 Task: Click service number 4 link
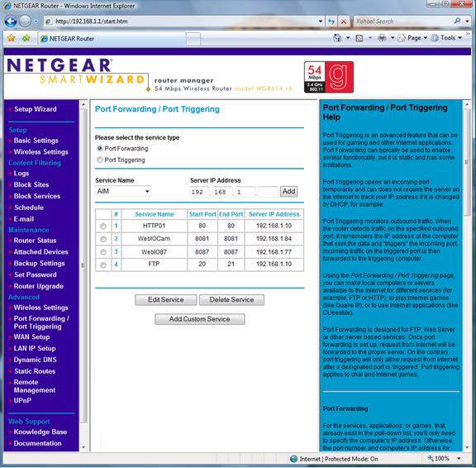pyautogui.click(x=116, y=265)
